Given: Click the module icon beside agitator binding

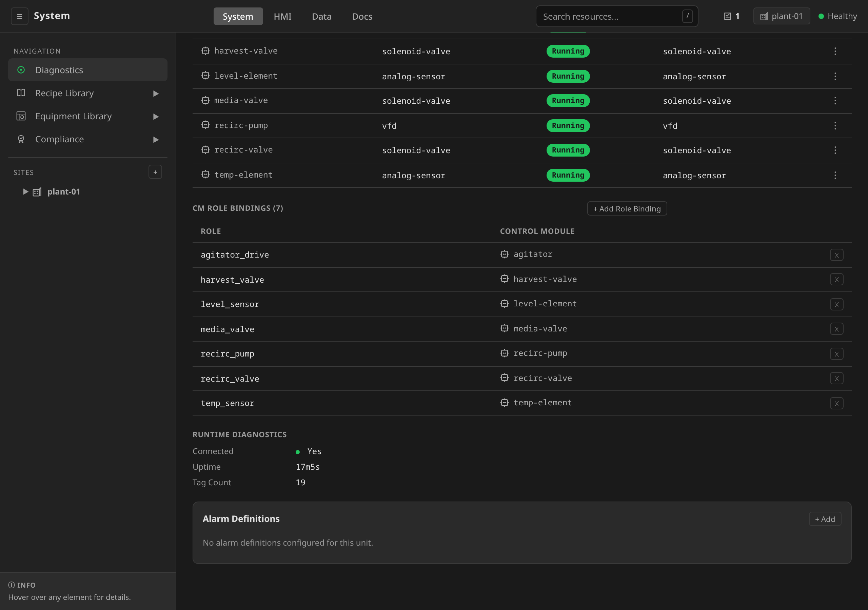Looking at the screenshot, I should [504, 254].
